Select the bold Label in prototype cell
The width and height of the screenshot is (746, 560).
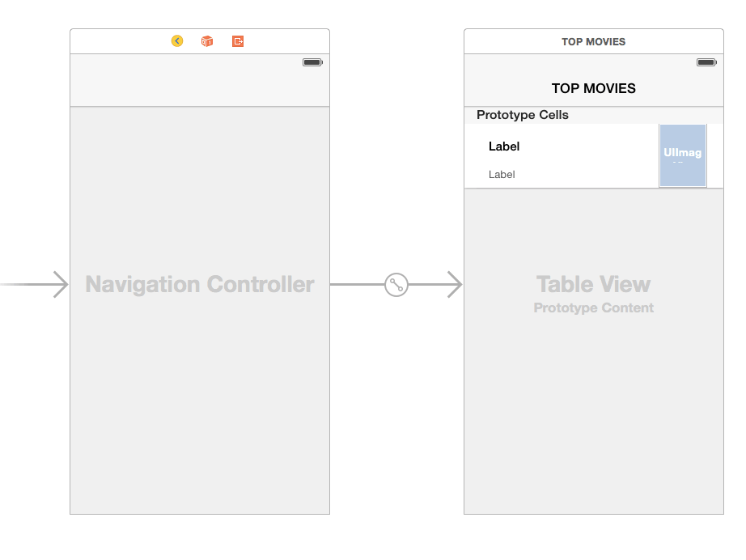[x=504, y=146]
